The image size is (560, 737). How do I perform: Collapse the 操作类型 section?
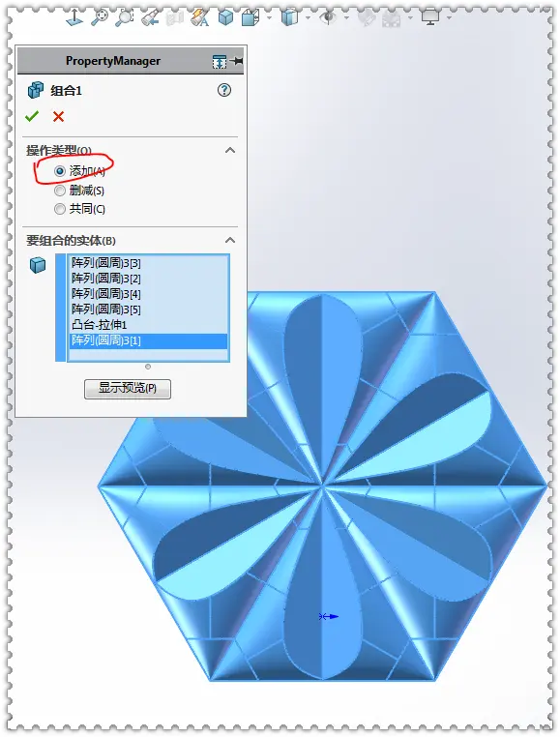click(230, 151)
